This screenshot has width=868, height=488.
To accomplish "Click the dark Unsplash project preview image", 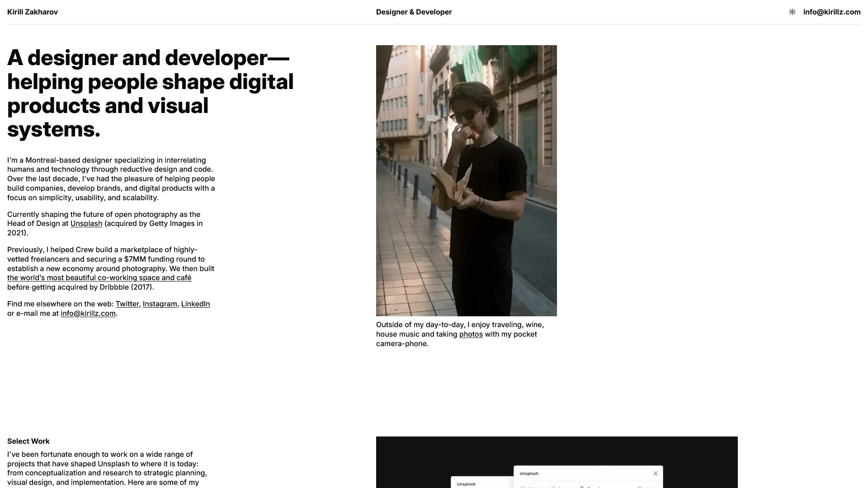I will [557, 452].
